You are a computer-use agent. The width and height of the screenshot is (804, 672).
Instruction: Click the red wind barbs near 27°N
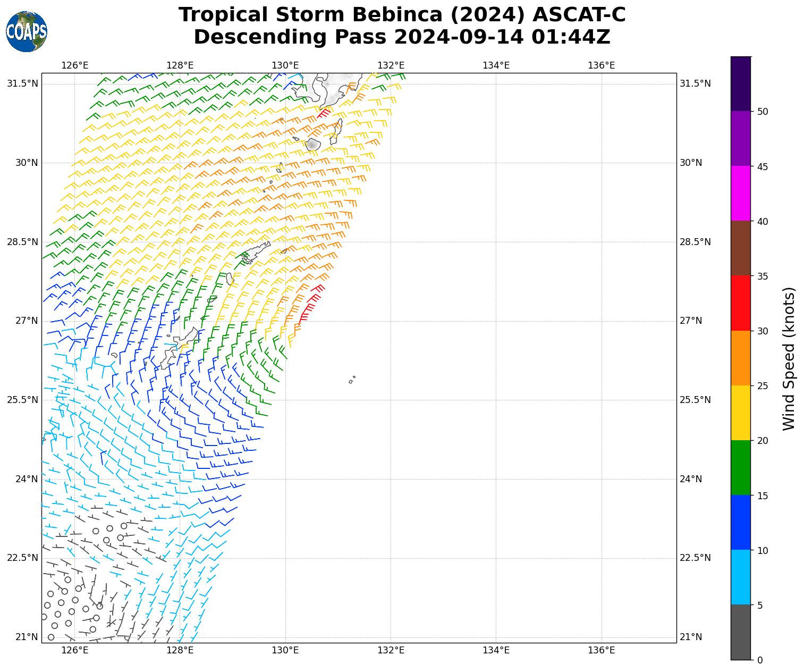click(x=309, y=305)
